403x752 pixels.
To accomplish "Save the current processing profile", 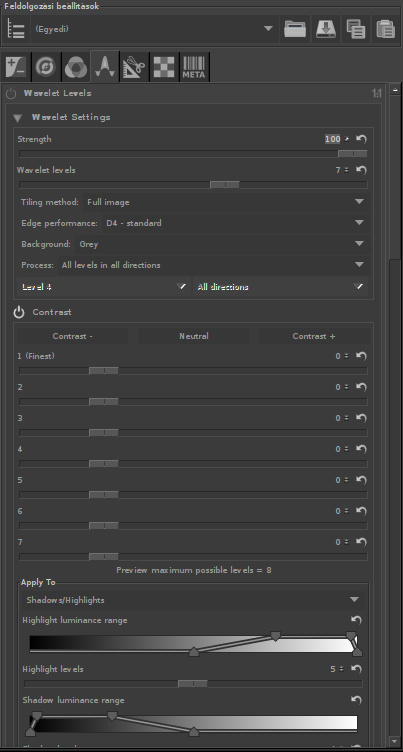I will 326,29.
